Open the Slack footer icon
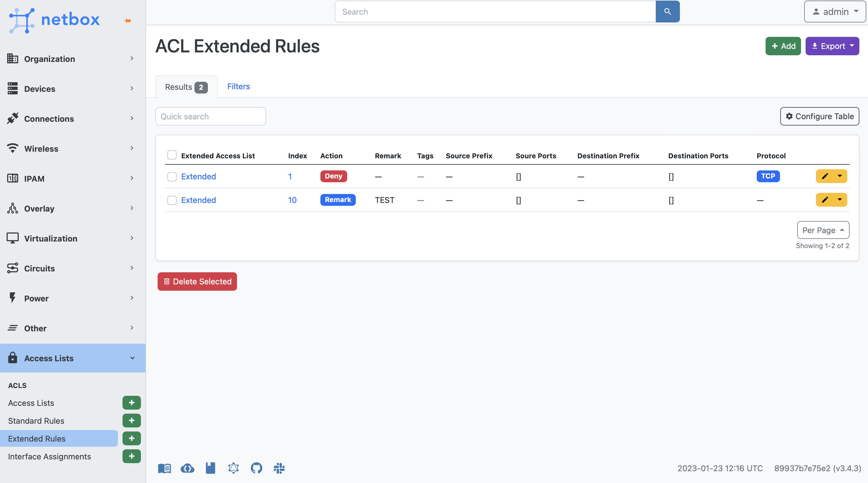 [279, 468]
